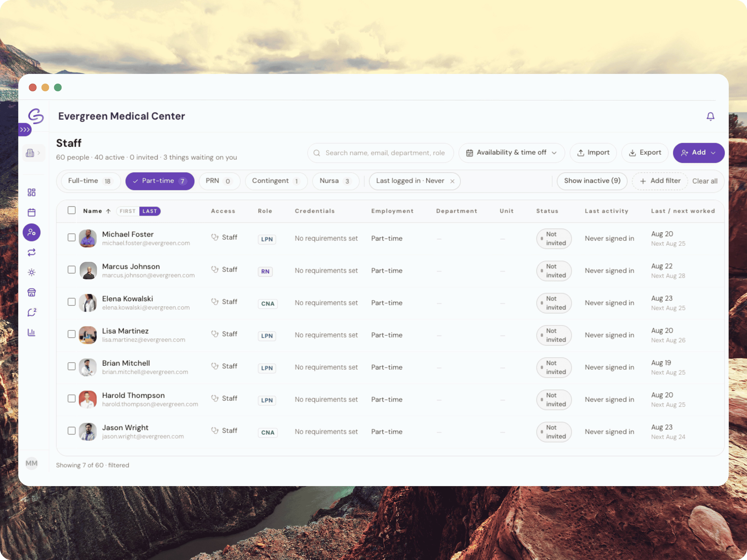Click stethoscope Staff access icon for Michael Foster
747x560 pixels.
215,237
